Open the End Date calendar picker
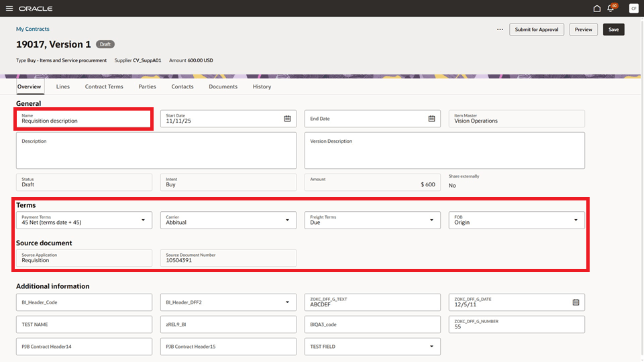 pos(431,119)
